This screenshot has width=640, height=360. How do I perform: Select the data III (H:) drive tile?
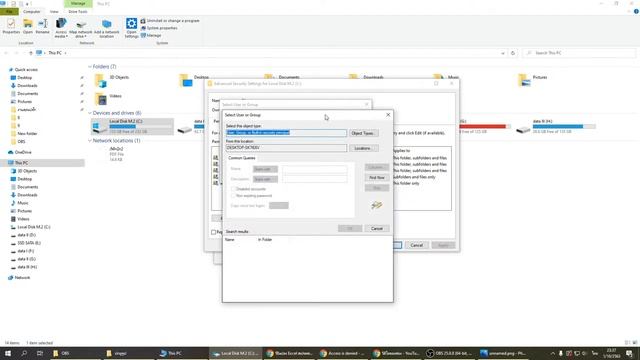click(x=555, y=127)
